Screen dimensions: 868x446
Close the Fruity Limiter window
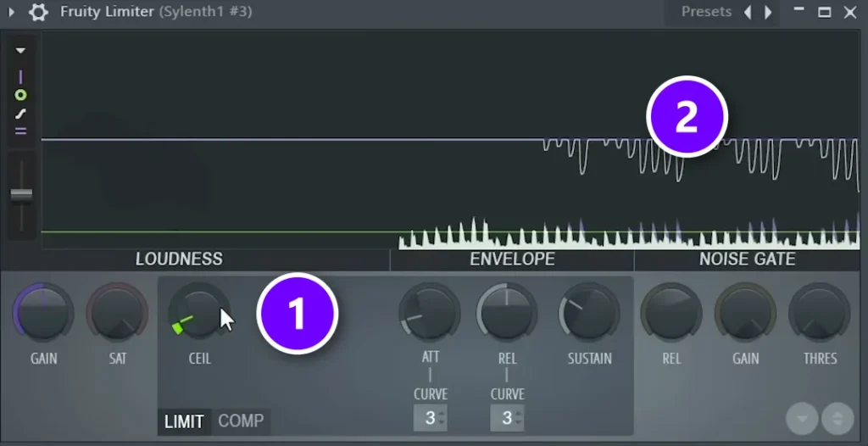pyautogui.click(x=850, y=12)
